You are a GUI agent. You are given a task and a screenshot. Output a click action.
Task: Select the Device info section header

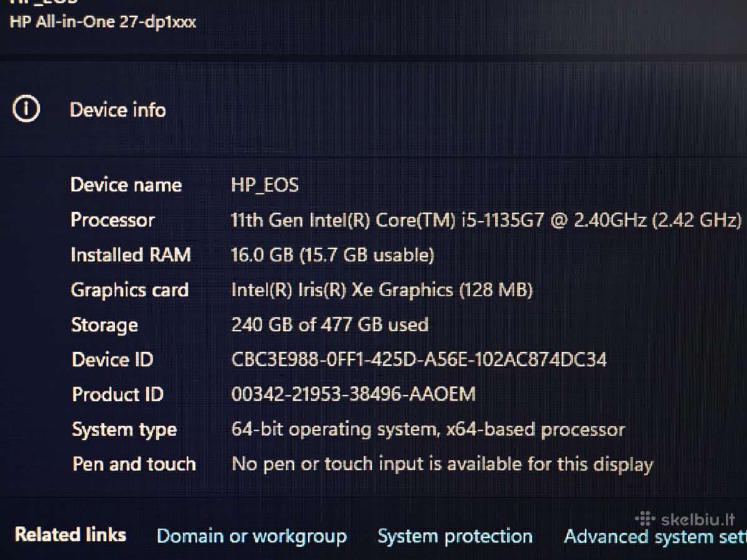click(118, 110)
